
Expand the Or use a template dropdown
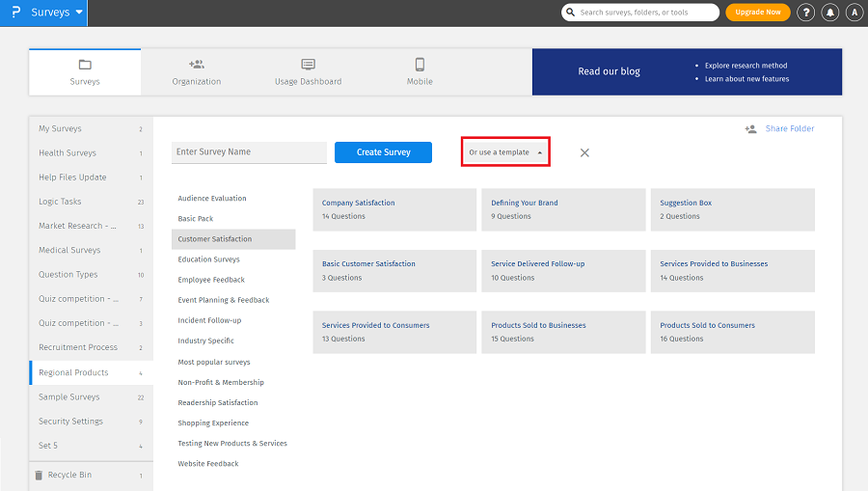click(x=505, y=152)
